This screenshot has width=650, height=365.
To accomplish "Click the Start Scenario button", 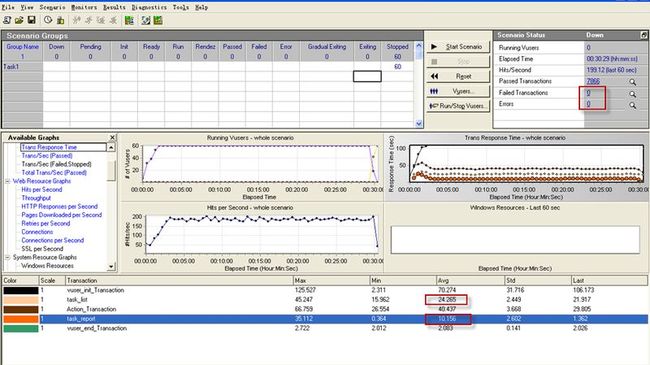I will click(458, 47).
